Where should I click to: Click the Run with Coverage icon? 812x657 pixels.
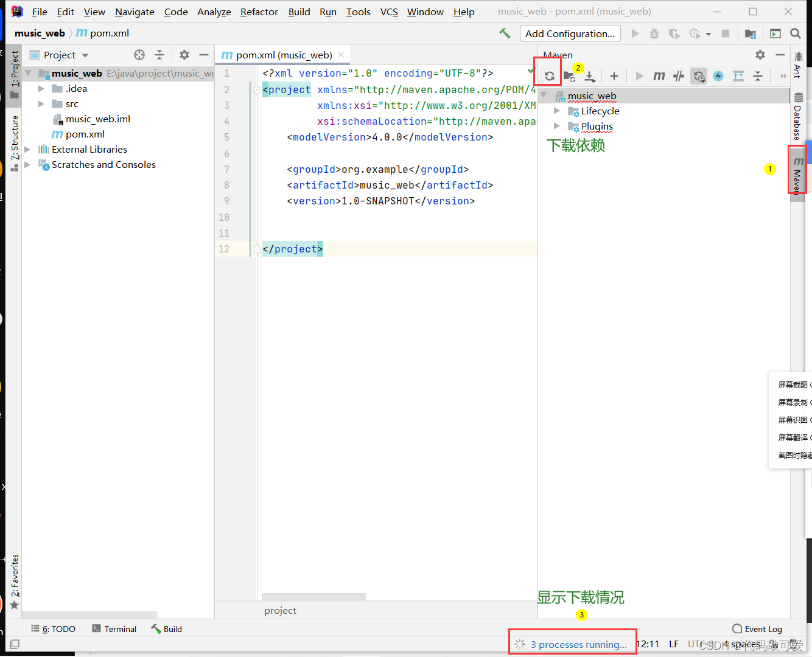click(674, 33)
